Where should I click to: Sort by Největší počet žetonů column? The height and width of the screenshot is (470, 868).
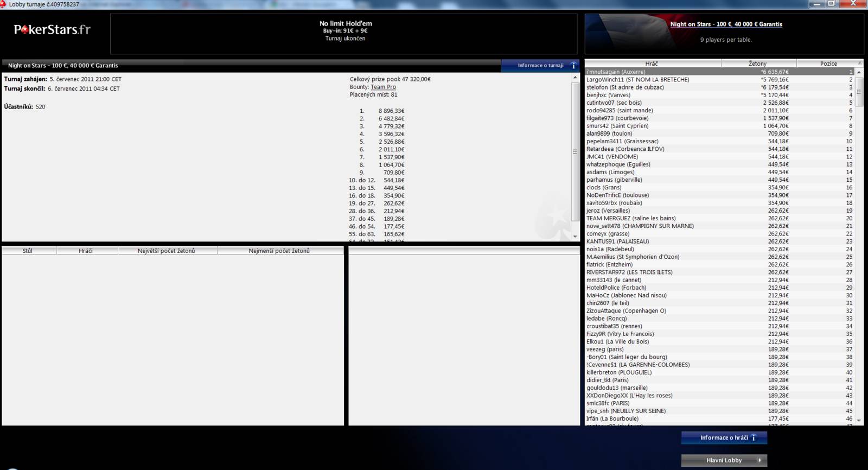click(x=167, y=251)
